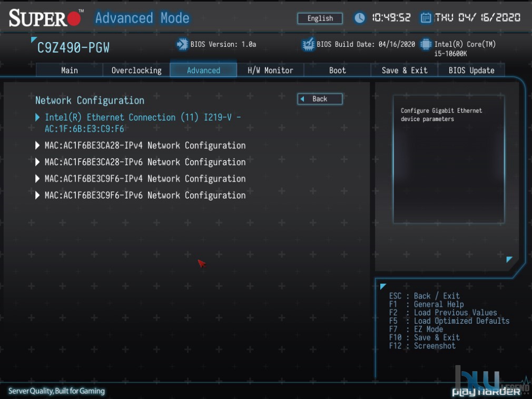Select the Advanced tab
Screen dimensions: 532x399
203,70
